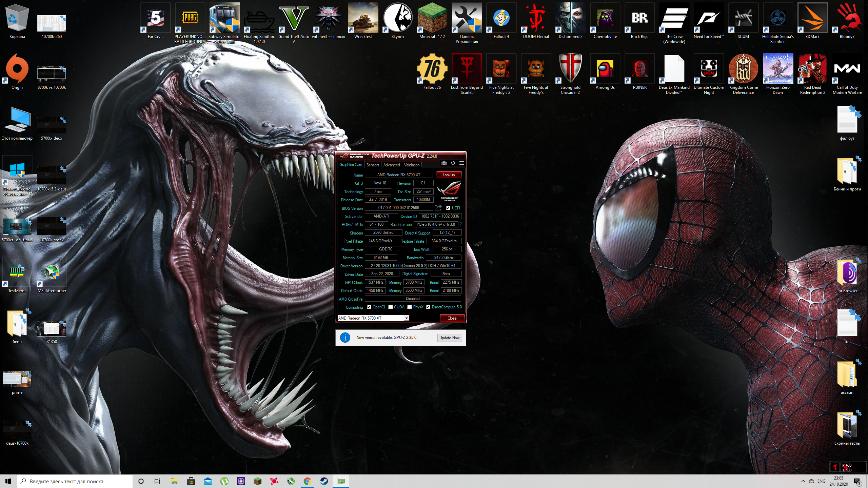
Task: Open the 3DMark desktop shortcut
Action: click(x=812, y=18)
